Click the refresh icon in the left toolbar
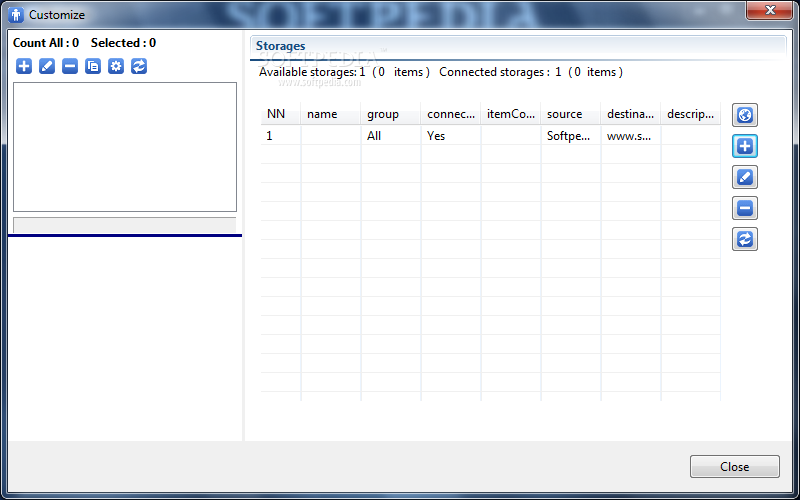 [139, 66]
